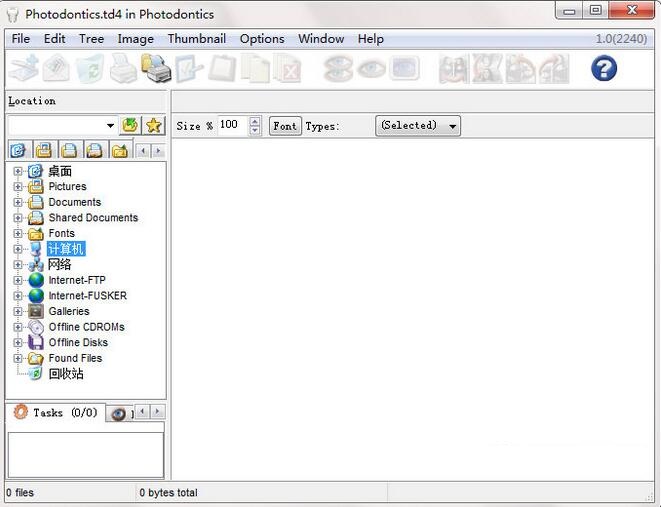
Task: Expand the Documents tree node
Action: pyautogui.click(x=18, y=202)
